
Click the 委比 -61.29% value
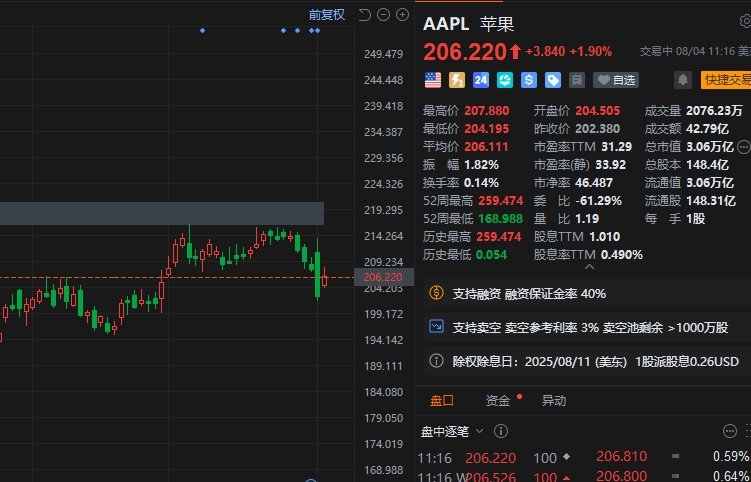[599, 200]
